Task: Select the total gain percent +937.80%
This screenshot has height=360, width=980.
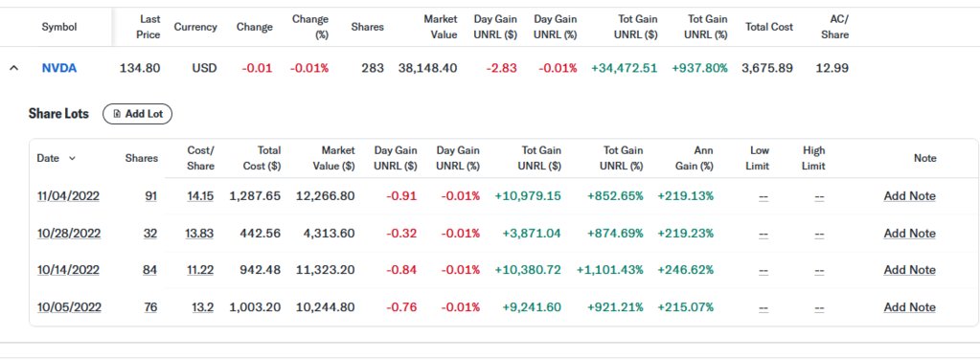Action: (700, 68)
